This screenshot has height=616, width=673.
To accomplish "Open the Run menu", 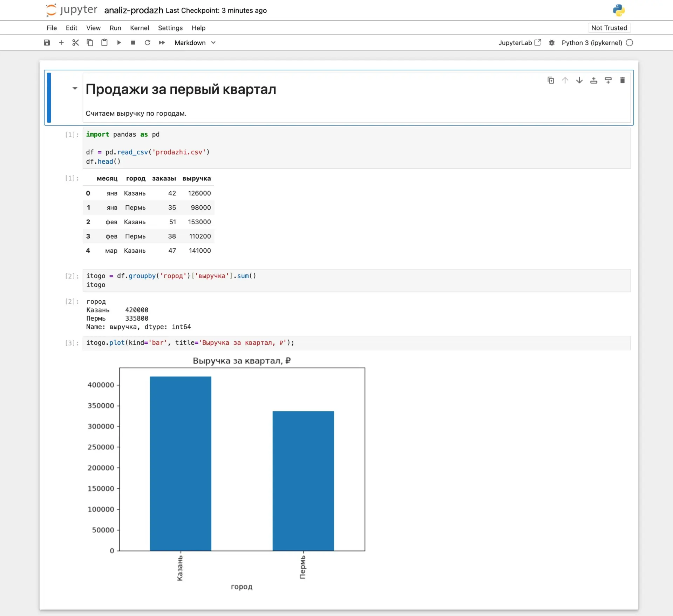I will (115, 28).
